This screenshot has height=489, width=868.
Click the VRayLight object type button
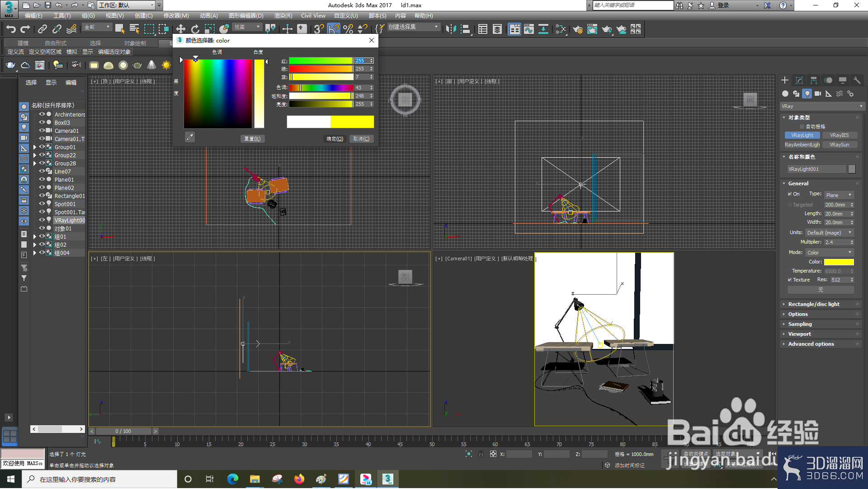[x=802, y=136]
